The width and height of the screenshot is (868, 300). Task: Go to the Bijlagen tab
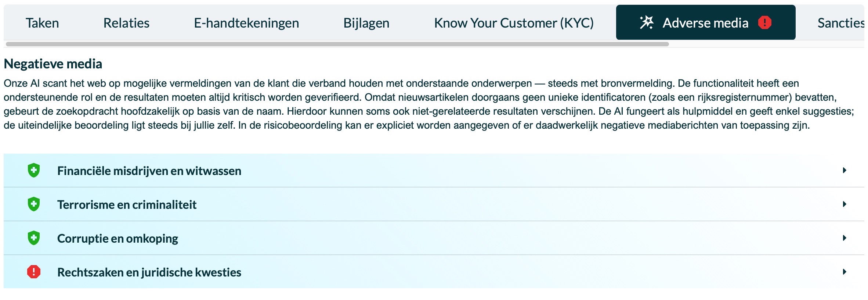(366, 23)
